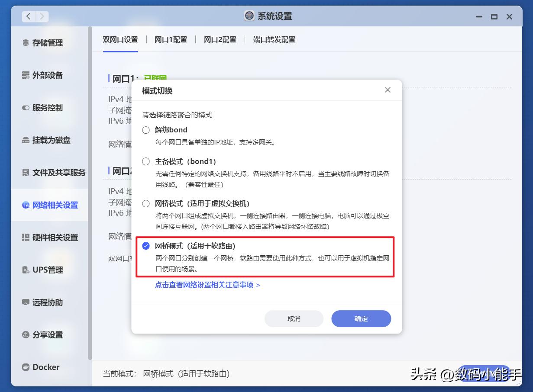Switch to 双网口设置 tab
The height and width of the screenshot is (392, 533).
pyautogui.click(x=120, y=39)
